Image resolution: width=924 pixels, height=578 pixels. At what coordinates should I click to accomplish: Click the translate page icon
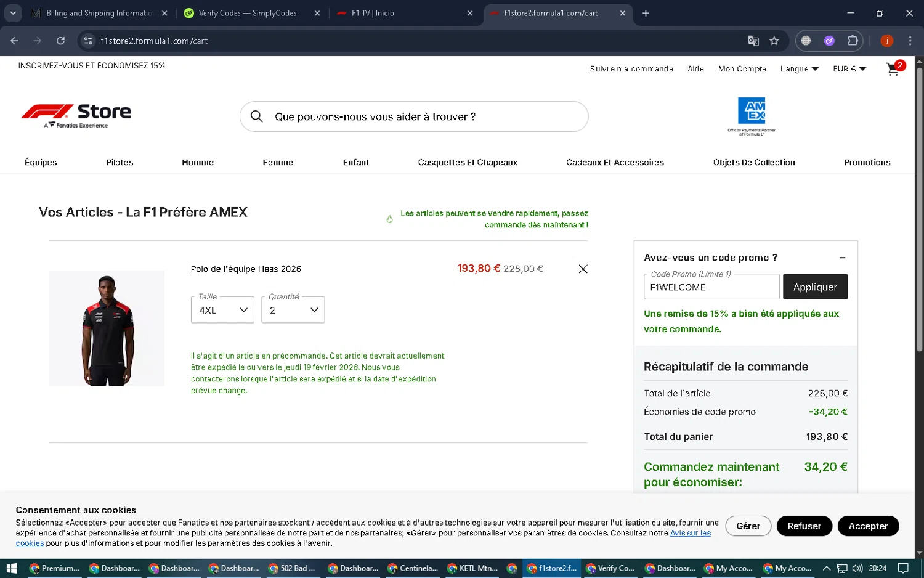753,41
